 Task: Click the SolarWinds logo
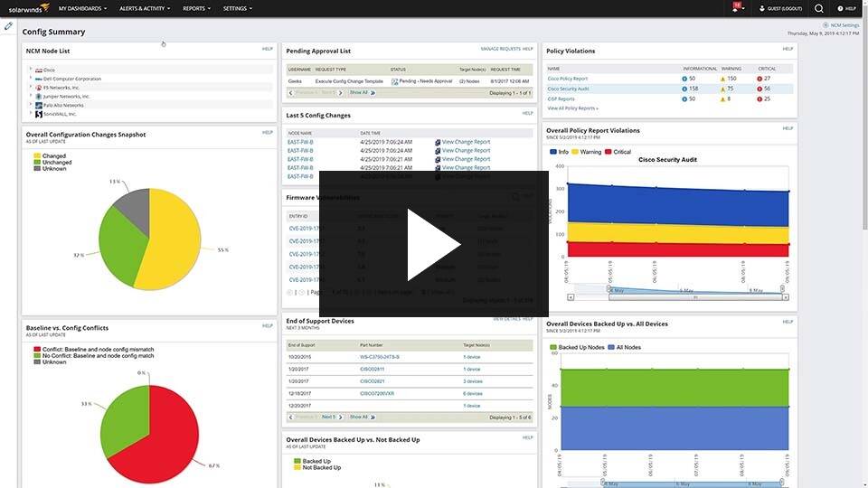tap(29, 8)
